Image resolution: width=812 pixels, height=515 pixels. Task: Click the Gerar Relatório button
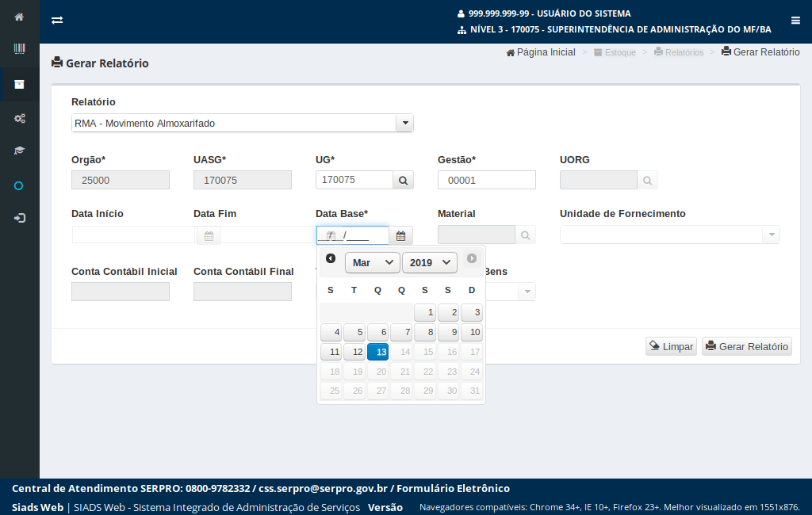(747, 346)
